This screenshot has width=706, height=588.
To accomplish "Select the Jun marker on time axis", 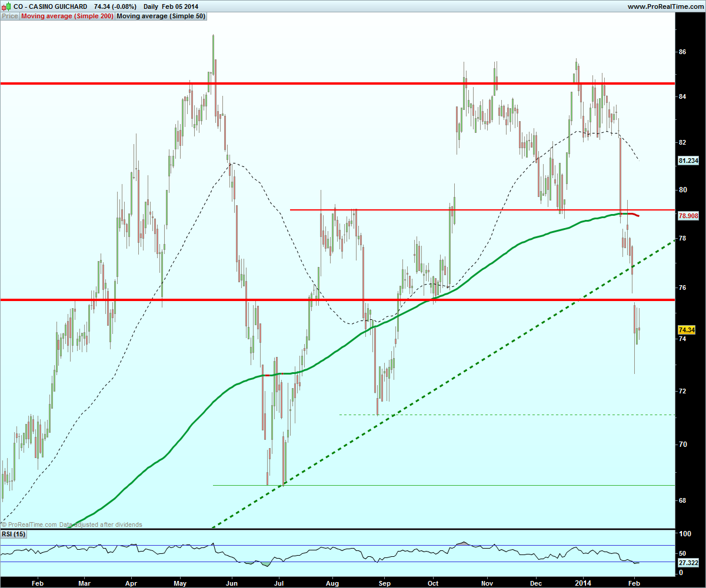I will point(232,582).
